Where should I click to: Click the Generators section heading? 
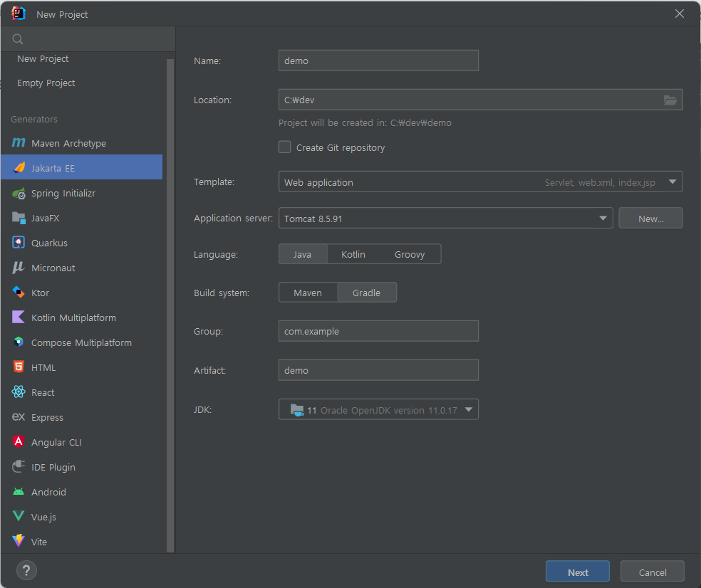pos(34,120)
